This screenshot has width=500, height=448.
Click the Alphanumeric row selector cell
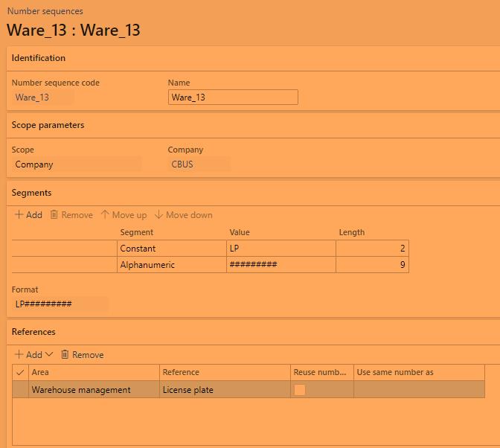pyautogui.click(x=65, y=265)
